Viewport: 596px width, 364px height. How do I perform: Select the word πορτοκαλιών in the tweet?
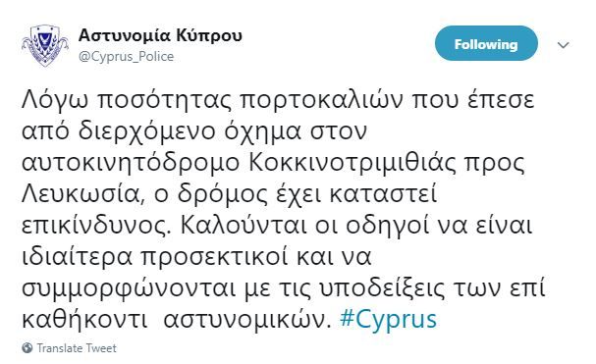(x=321, y=101)
